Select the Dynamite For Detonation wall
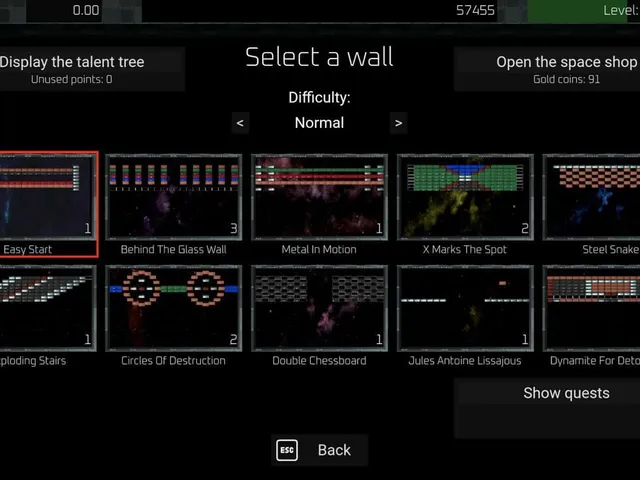This screenshot has height=480, width=640. click(x=591, y=308)
